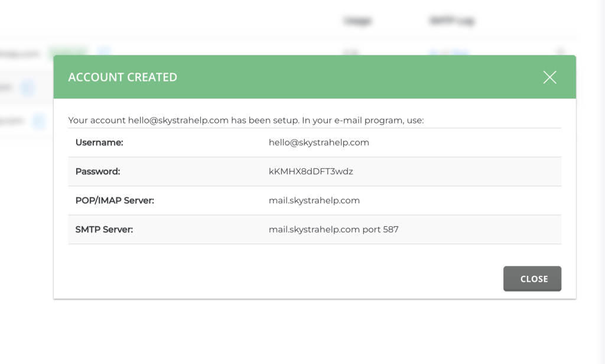Click the account setup confirmation sentence
The width and height of the screenshot is (605, 364).
pyautogui.click(x=246, y=120)
